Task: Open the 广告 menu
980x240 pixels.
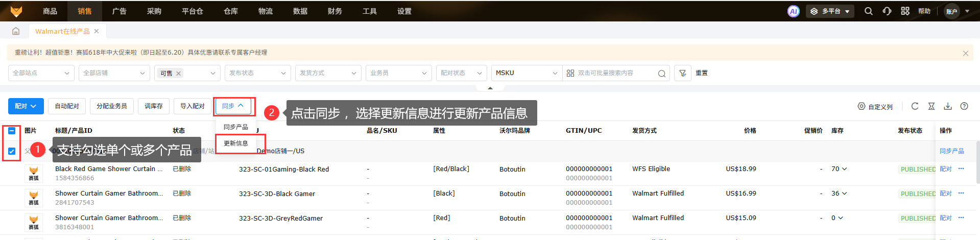Action: tap(119, 11)
